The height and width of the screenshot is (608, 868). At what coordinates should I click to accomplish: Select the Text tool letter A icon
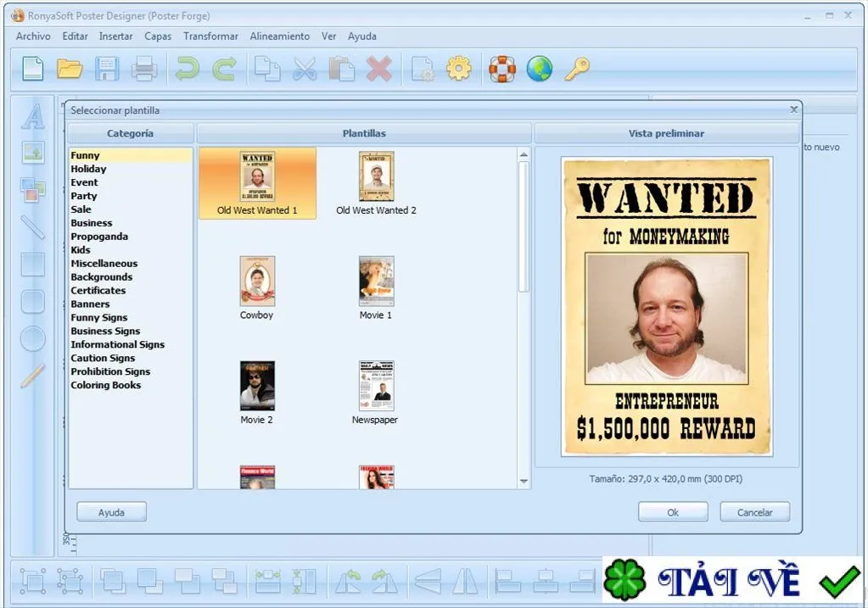coord(33,116)
